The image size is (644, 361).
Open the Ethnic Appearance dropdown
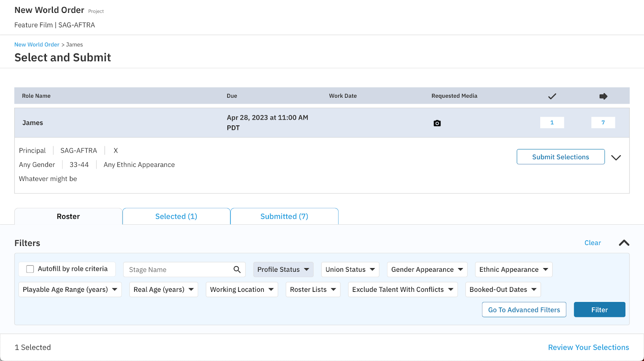(513, 269)
